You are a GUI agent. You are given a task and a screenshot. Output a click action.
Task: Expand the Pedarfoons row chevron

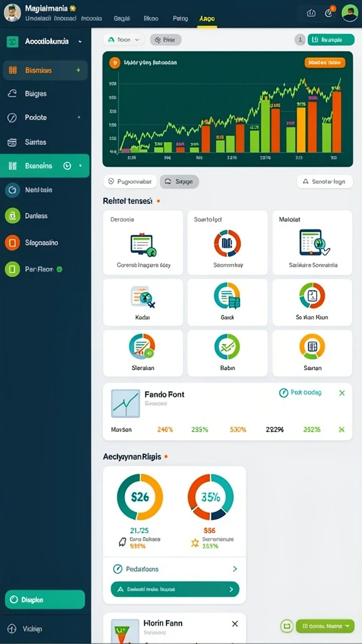(235, 569)
